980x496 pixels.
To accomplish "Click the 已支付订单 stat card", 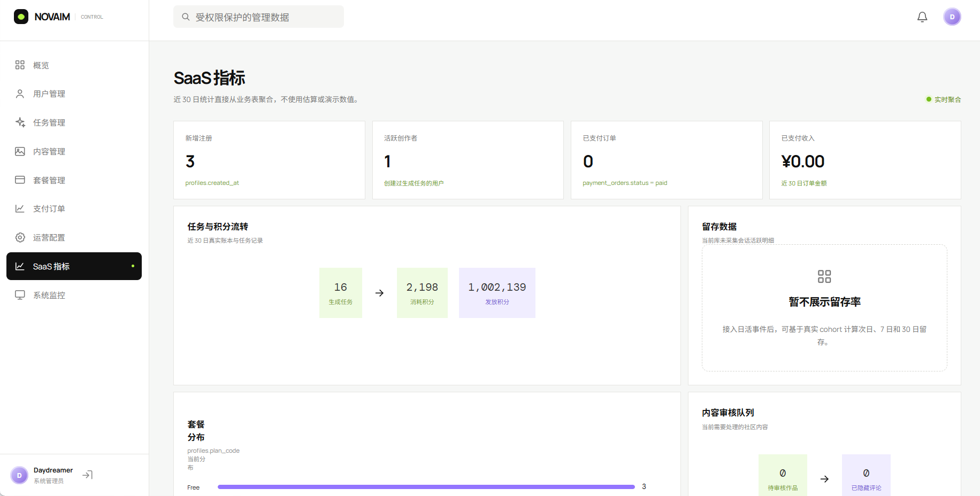I will click(x=667, y=160).
